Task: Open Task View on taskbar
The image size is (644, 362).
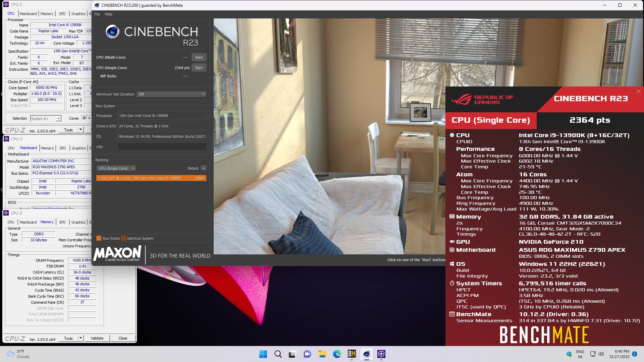Action: 292,354
